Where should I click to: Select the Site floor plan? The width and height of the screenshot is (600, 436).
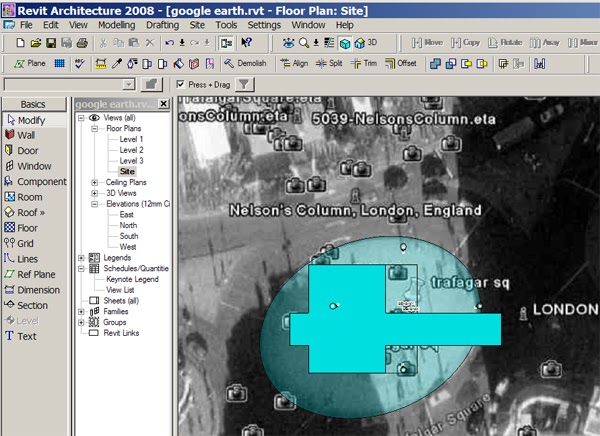click(127, 171)
